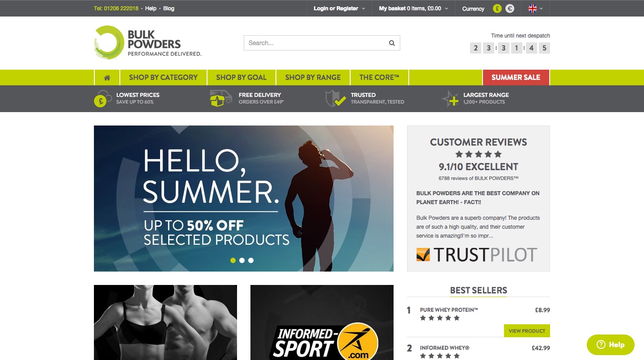The image size is (644, 360).
Task: Expand the My basket dropdown
Action: coord(414,8)
